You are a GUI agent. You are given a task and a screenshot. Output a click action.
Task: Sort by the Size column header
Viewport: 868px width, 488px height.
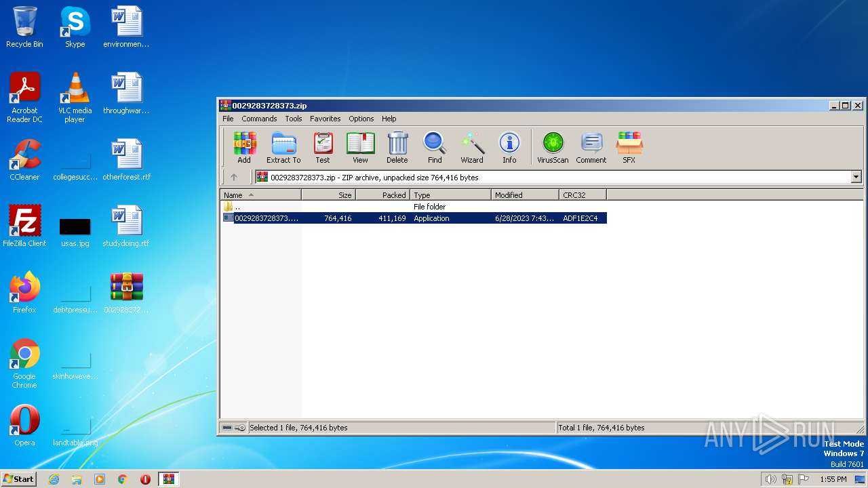click(x=328, y=195)
